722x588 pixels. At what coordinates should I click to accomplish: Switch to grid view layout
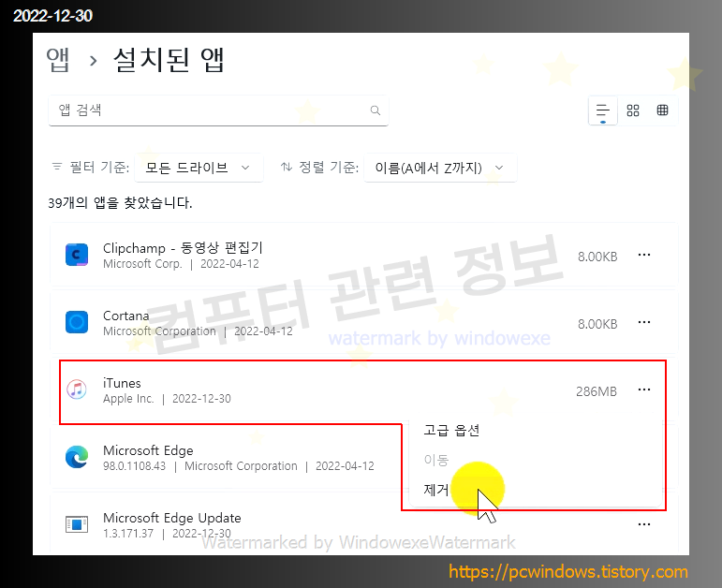pos(633,110)
